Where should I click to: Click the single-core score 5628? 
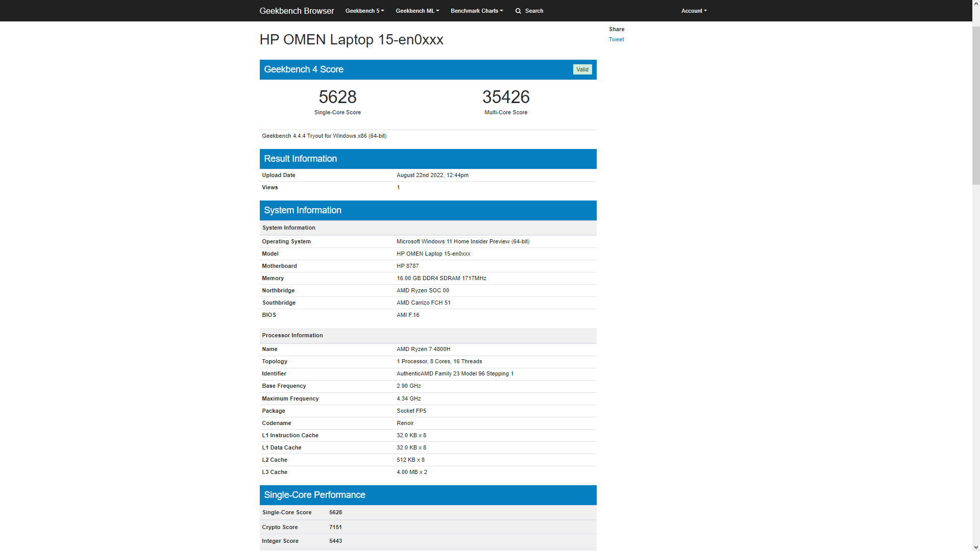click(337, 97)
